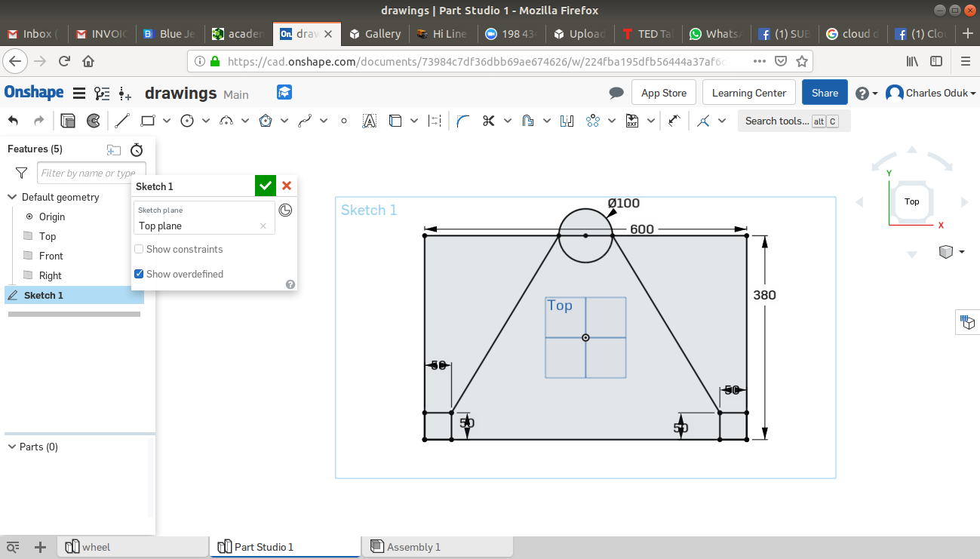The width and height of the screenshot is (980, 559).
Task: Select the Point sketch tool
Action: click(344, 121)
